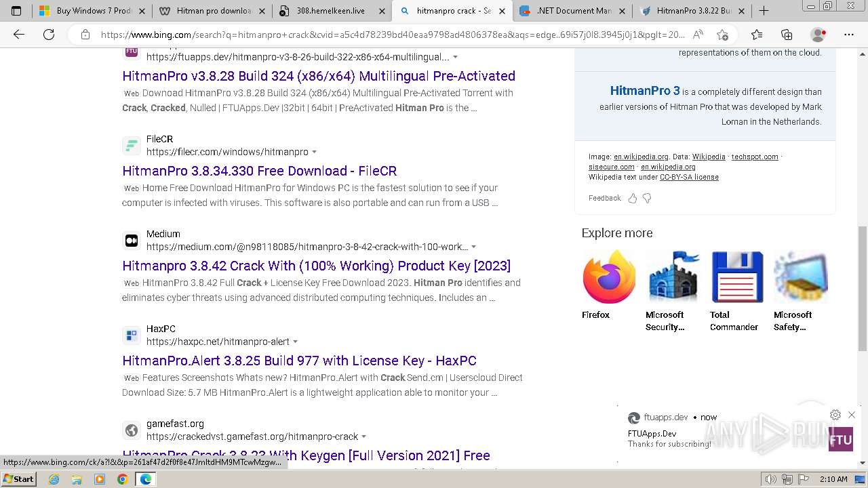The image size is (868, 488).
Task: Open Hitmanpro Crack 3.8.23 With Keygen result
Action: pos(307,455)
